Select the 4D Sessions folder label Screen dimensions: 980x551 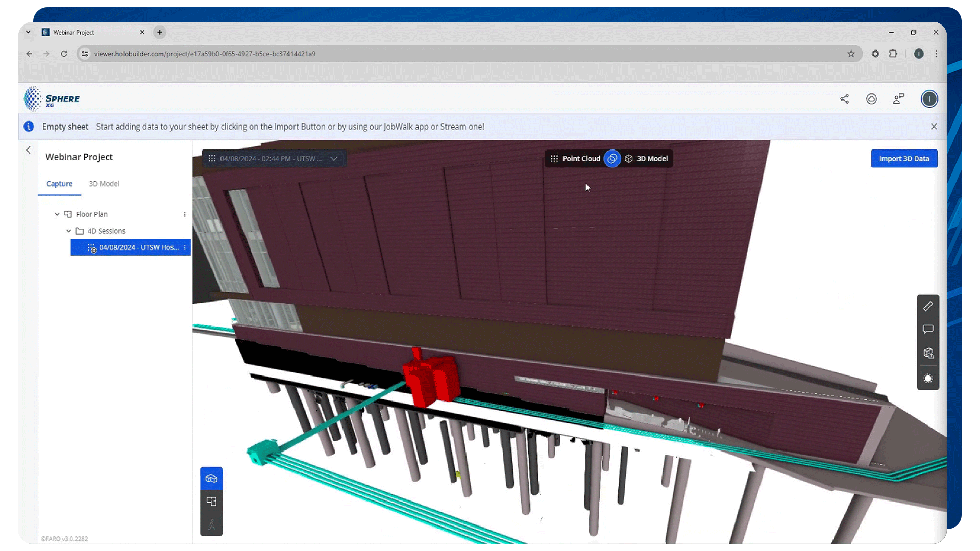(106, 231)
